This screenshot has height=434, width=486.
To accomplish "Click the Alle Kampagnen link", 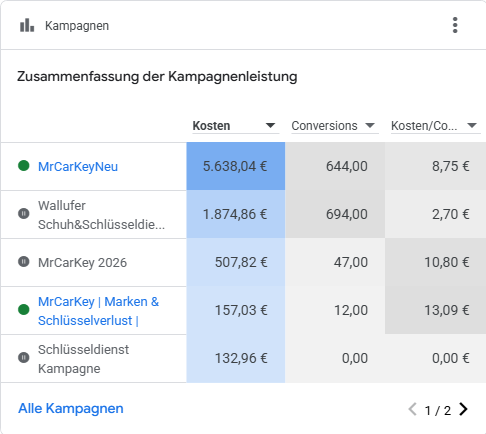I will coord(71,408).
